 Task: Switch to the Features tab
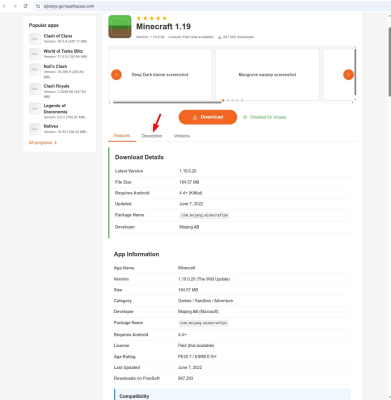pos(122,135)
